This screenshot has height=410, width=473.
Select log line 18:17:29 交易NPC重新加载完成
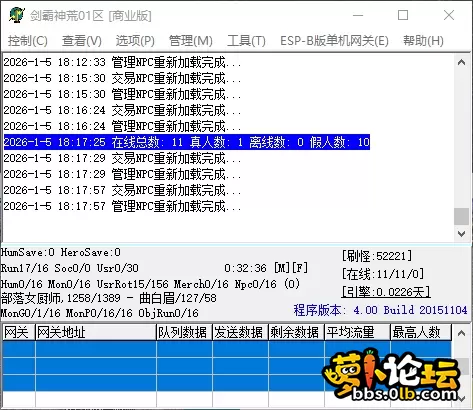(122, 158)
